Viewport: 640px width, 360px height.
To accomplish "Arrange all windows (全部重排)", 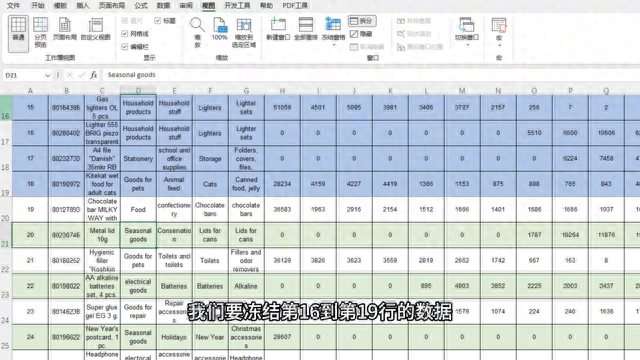I will pos(306,29).
